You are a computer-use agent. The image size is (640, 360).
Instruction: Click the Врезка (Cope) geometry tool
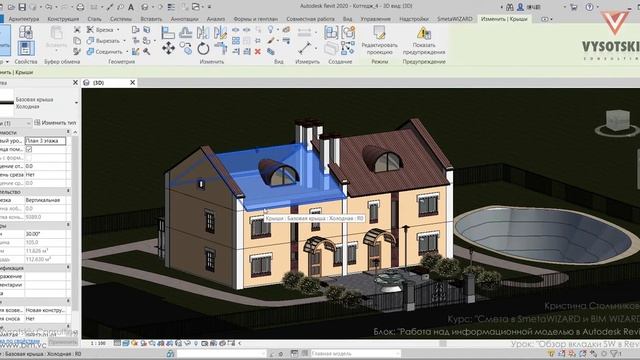click(100, 30)
